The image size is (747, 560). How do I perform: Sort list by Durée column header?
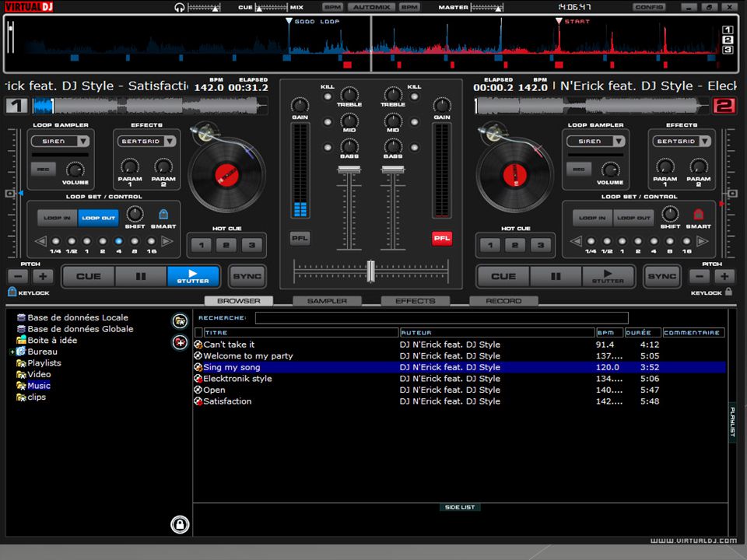644,332
